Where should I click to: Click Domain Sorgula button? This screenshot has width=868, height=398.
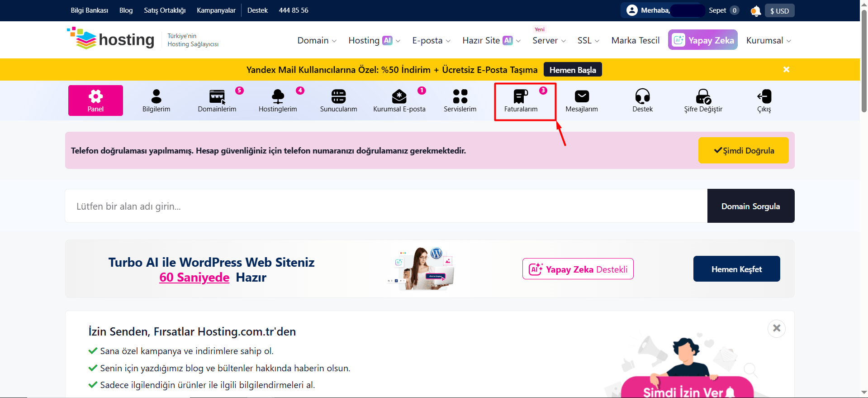tap(751, 206)
